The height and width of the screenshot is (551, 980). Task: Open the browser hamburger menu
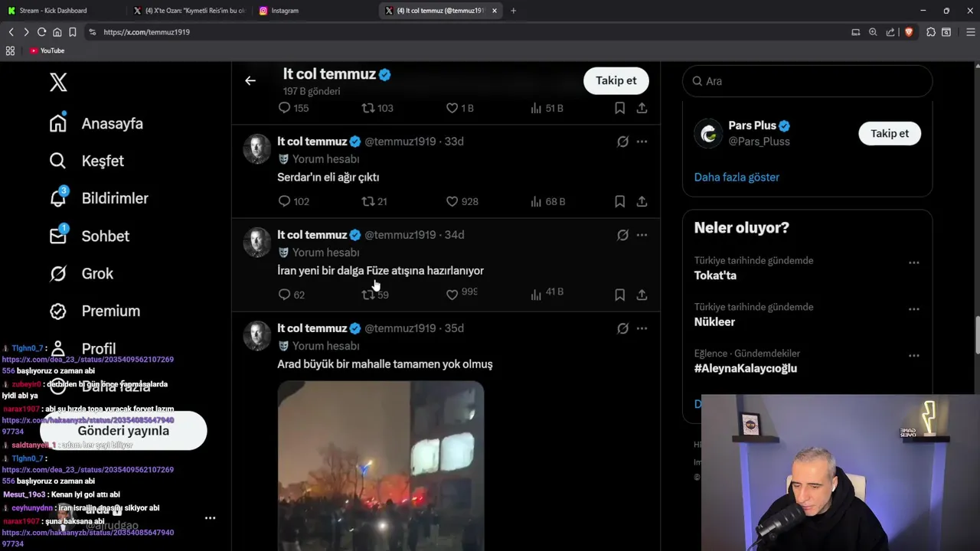(971, 32)
